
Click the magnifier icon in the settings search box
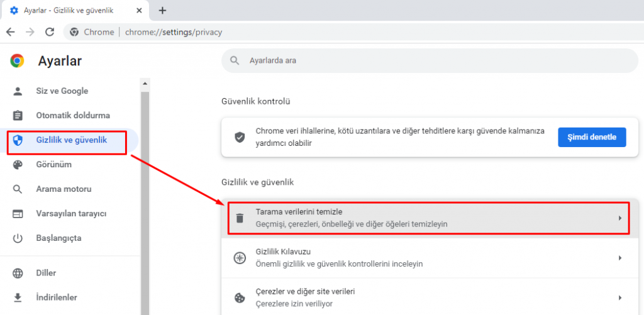235,61
